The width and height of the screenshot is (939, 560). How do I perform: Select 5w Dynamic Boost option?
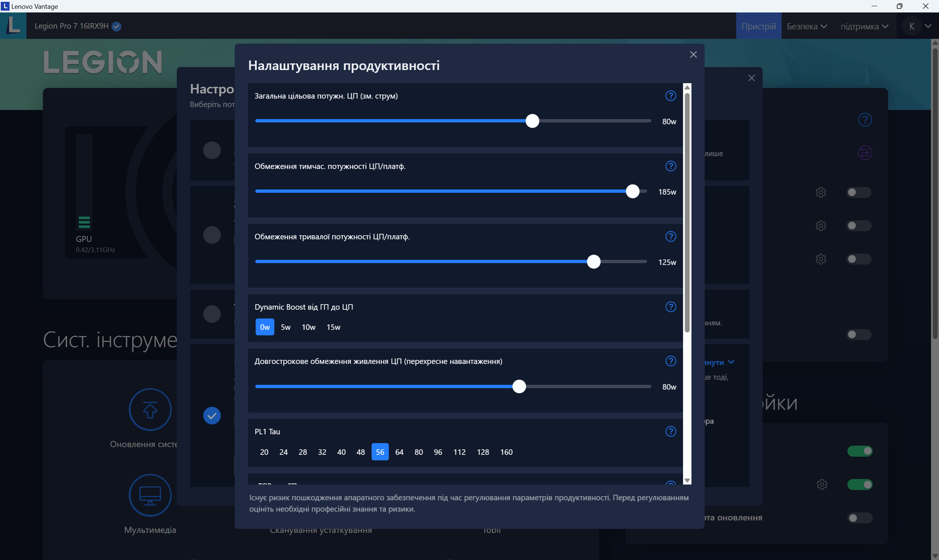[x=285, y=327]
